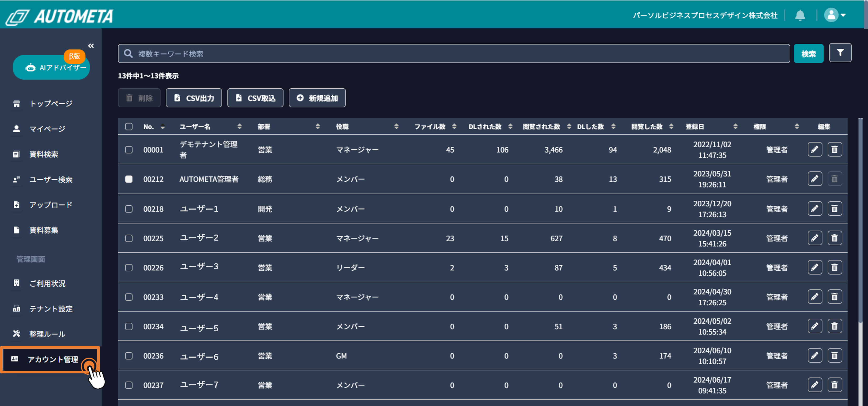This screenshot has width=868, height=406.
Task: Sort table by ファイル数 column
Action: (454, 126)
